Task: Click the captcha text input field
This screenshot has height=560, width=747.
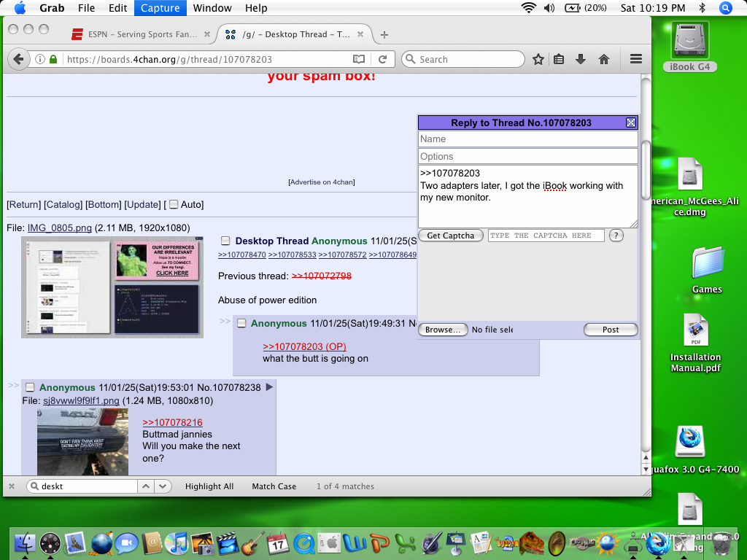Action: coord(546,236)
